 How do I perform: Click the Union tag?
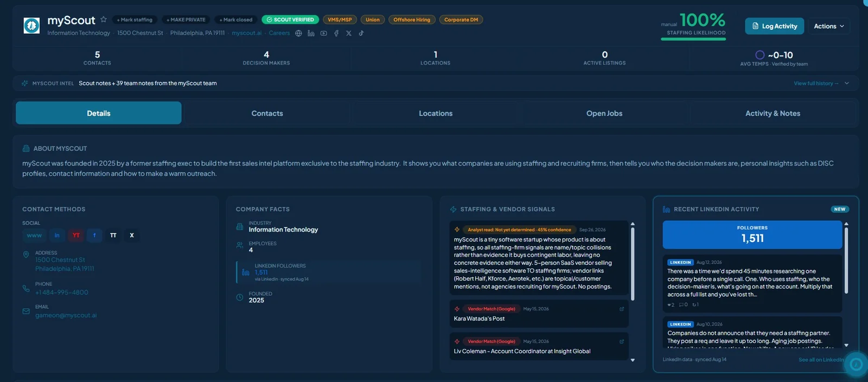click(373, 20)
